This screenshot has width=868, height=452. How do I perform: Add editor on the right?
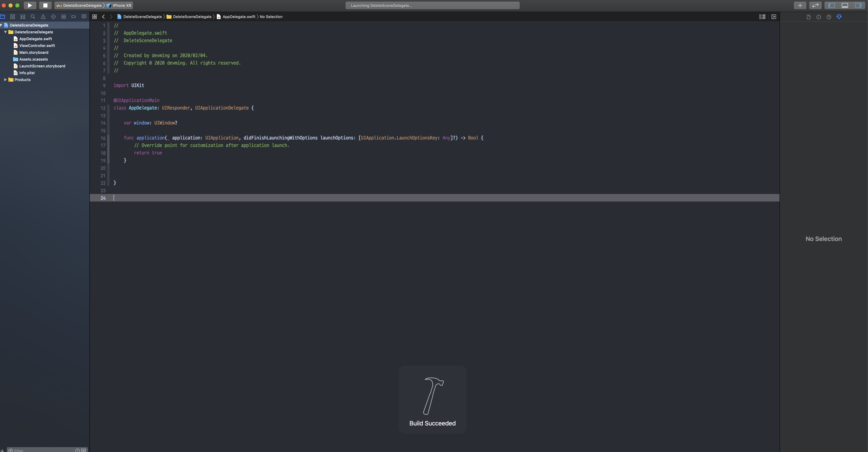pos(774,17)
